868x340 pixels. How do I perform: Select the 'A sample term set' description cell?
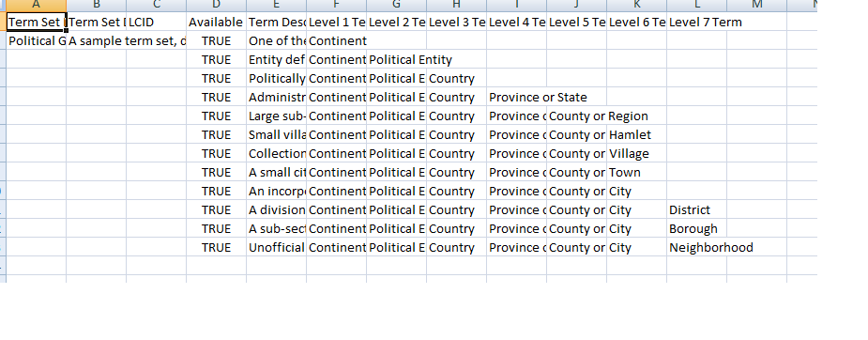(x=97, y=41)
